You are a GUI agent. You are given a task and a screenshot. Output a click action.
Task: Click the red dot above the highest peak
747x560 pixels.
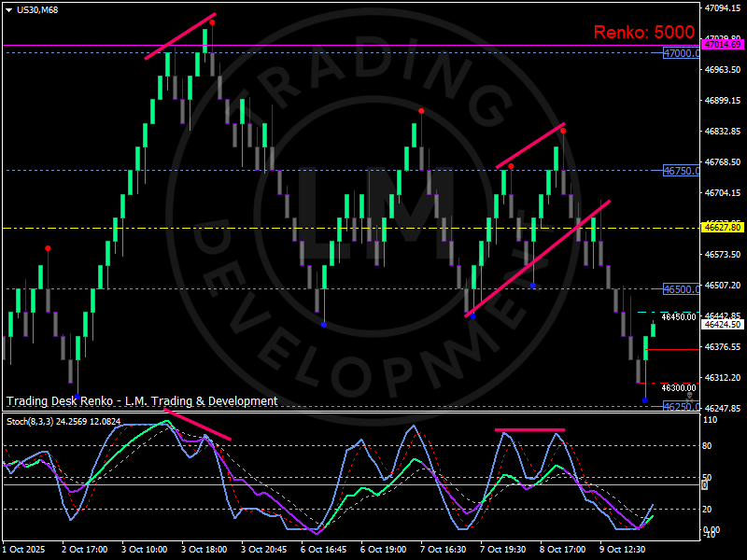coord(212,22)
